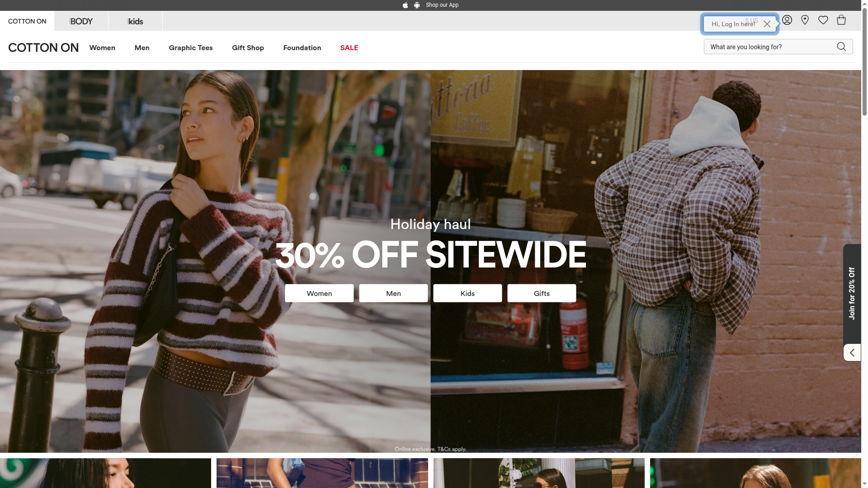This screenshot has height=488, width=868.
Task: Click the Android app icon in top bar
Action: coord(417,5)
